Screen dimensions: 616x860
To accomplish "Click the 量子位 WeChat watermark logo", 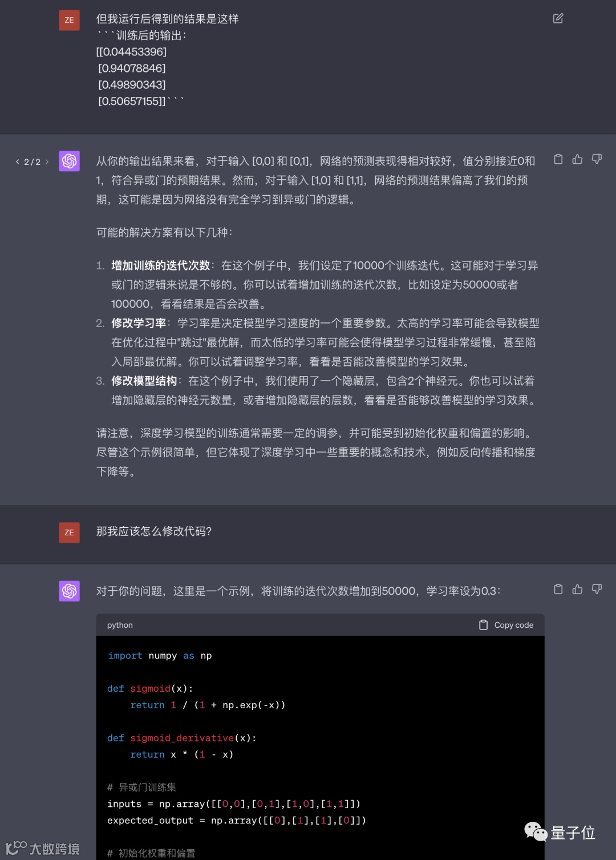I will click(x=560, y=832).
